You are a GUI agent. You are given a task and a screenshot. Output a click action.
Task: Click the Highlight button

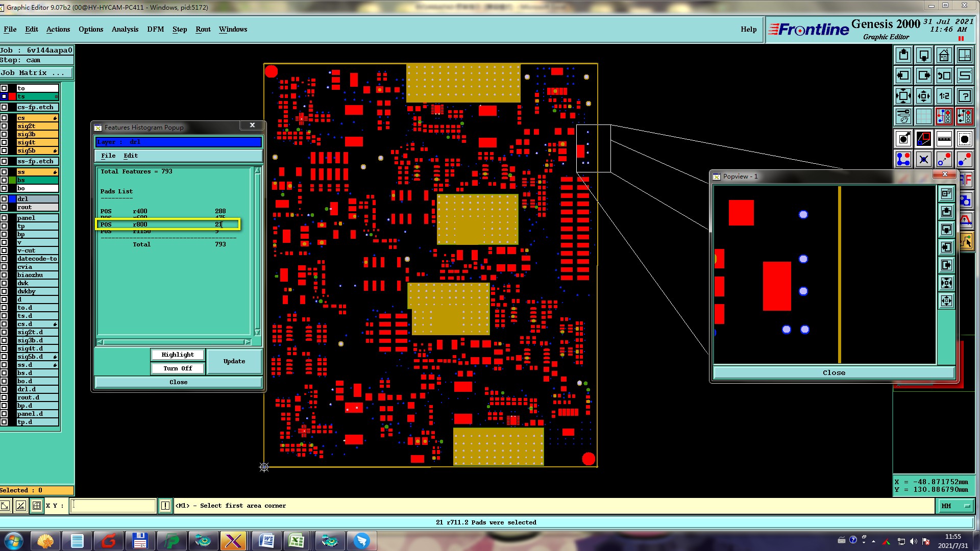point(178,355)
